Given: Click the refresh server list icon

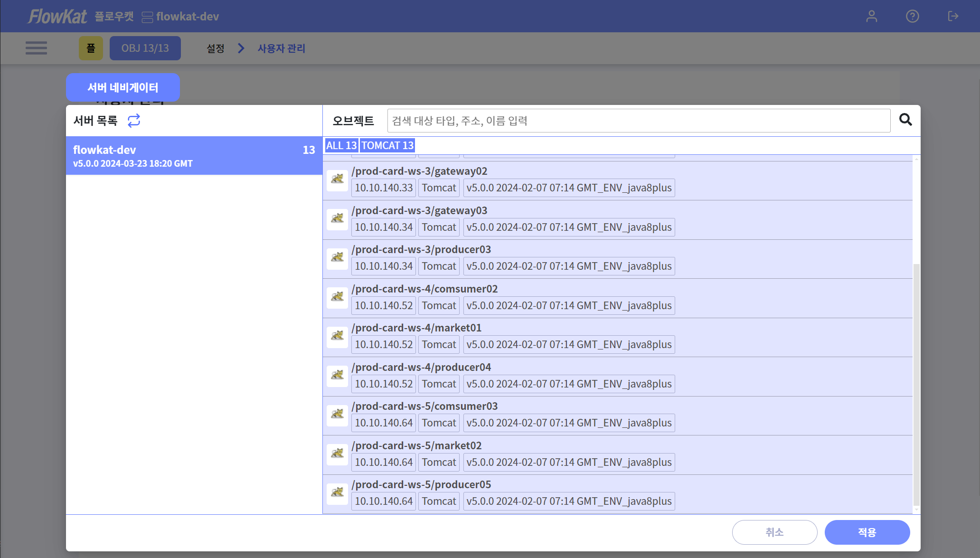Looking at the screenshot, I should coord(134,121).
